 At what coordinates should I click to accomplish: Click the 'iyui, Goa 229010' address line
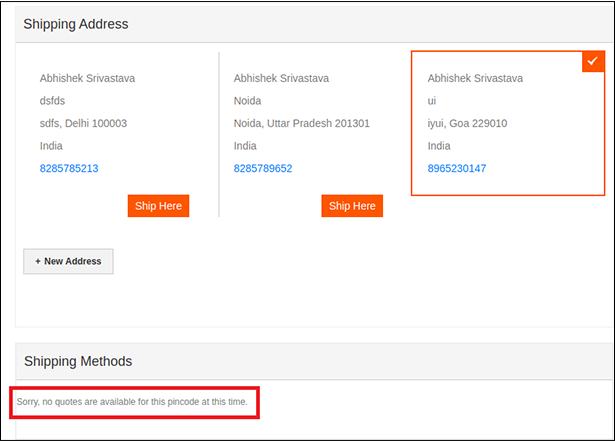click(x=468, y=124)
